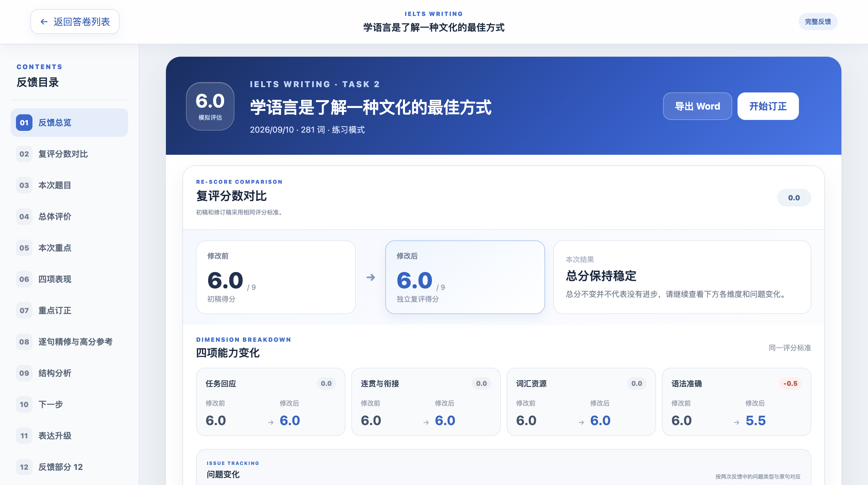
Task: Open 11 表达升级 in sidebar
Action: 69,436
